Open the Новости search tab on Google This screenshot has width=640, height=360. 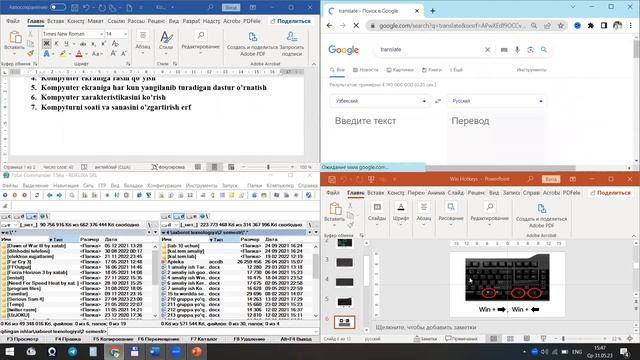click(366, 70)
